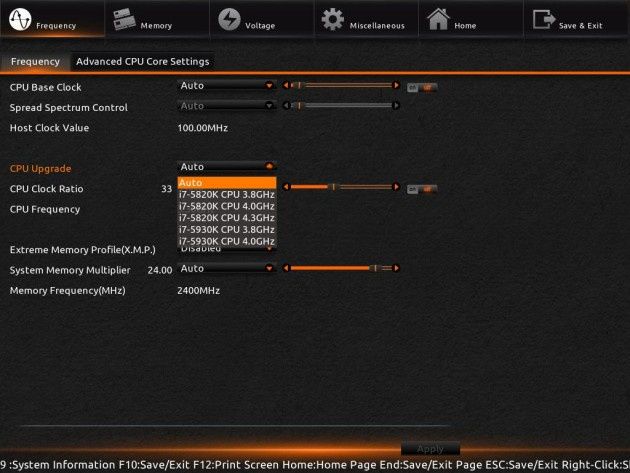The width and height of the screenshot is (630, 473).
Task: Click F12:Print Screen hint in help bar
Action: click(236, 465)
